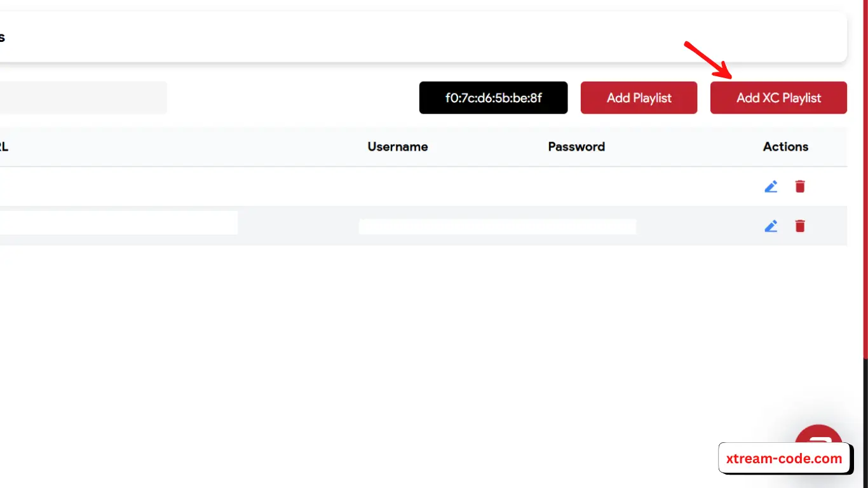Sort by the Username column header
The image size is (868, 488).
(397, 147)
